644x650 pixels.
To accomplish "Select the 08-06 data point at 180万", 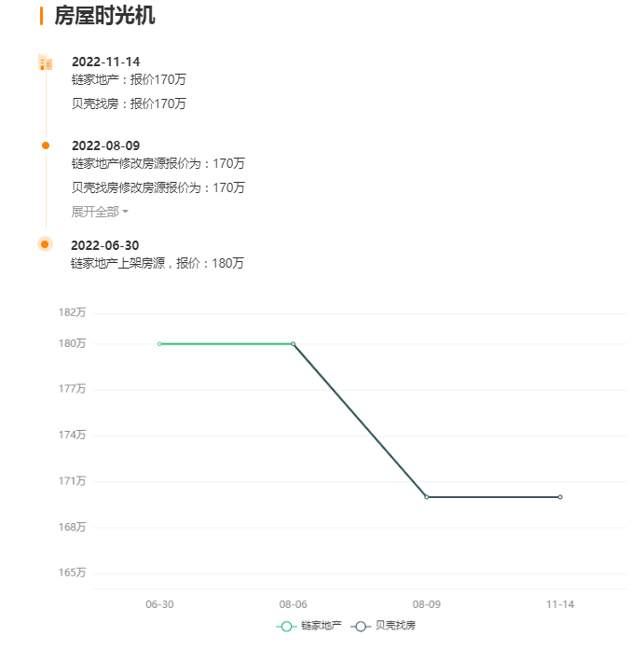I will 294,344.
